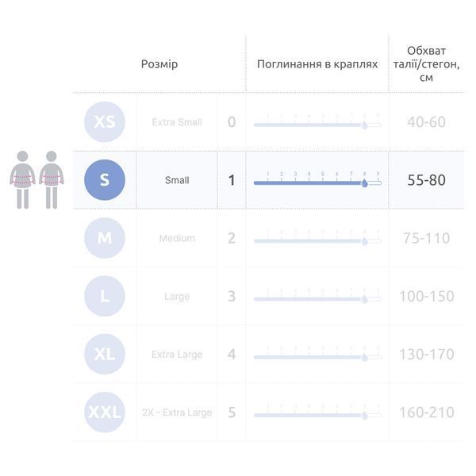Click the 2X - Extra Large label
The image size is (476, 476).
coord(177,413)
